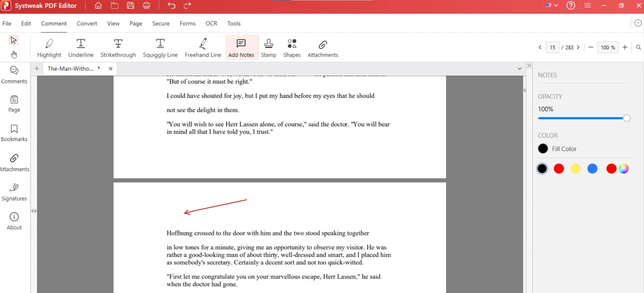Screen dimensions: 644x293
Task: Select the Highlight tool
Action: click(49, 48)
